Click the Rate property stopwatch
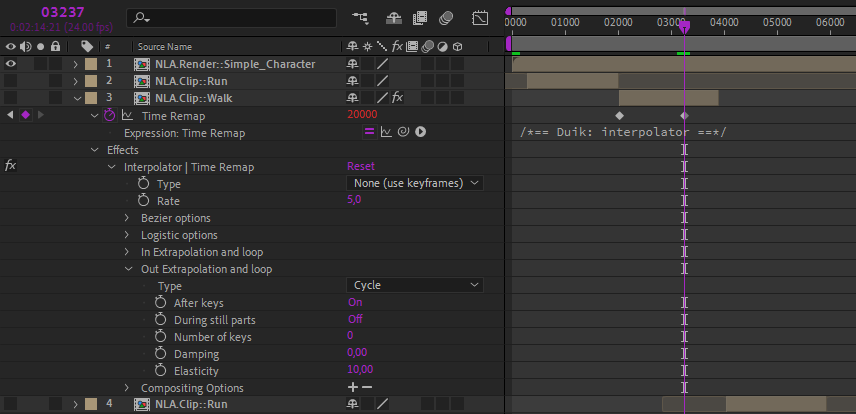This screenshot has height=414, width=856. [x=144, y=201]
